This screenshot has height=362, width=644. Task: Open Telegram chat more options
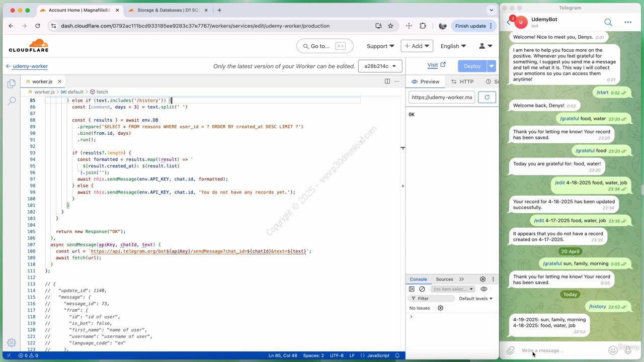[x=628, y=22]
